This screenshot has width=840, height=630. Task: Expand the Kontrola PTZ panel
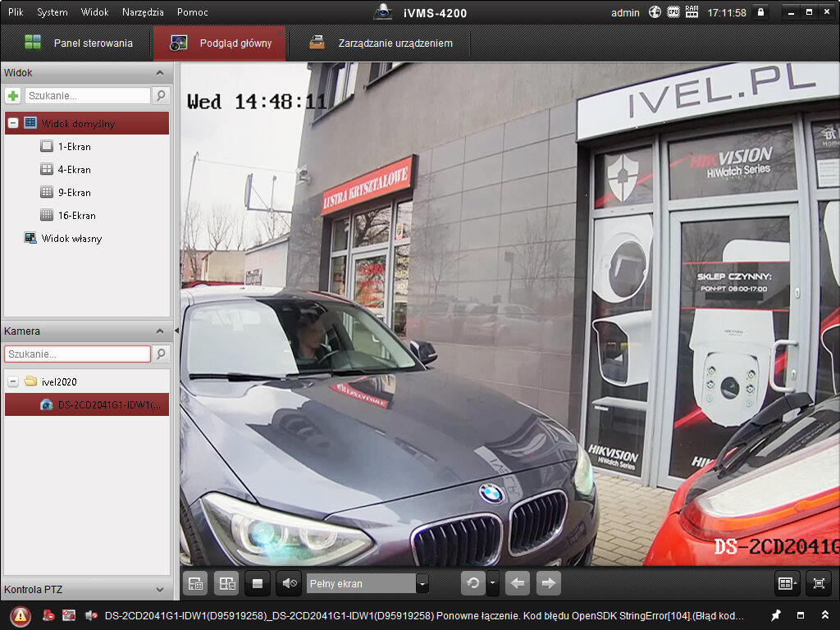(x=159, y=589)
